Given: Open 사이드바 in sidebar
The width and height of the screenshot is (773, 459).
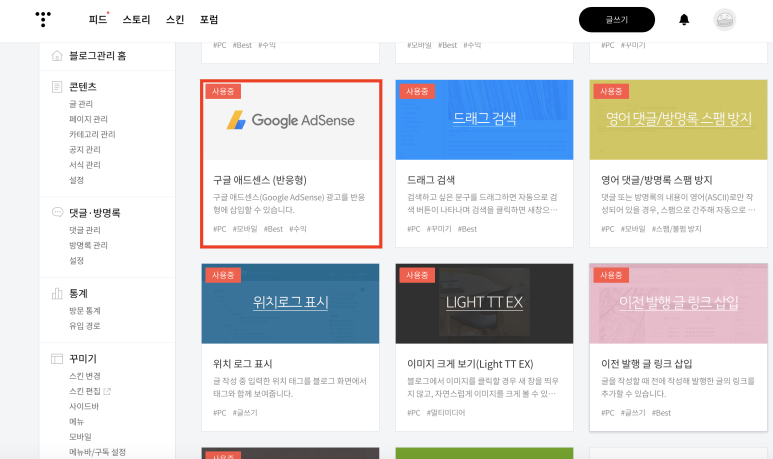Looking at the screenshot, I should pos(84,406).
